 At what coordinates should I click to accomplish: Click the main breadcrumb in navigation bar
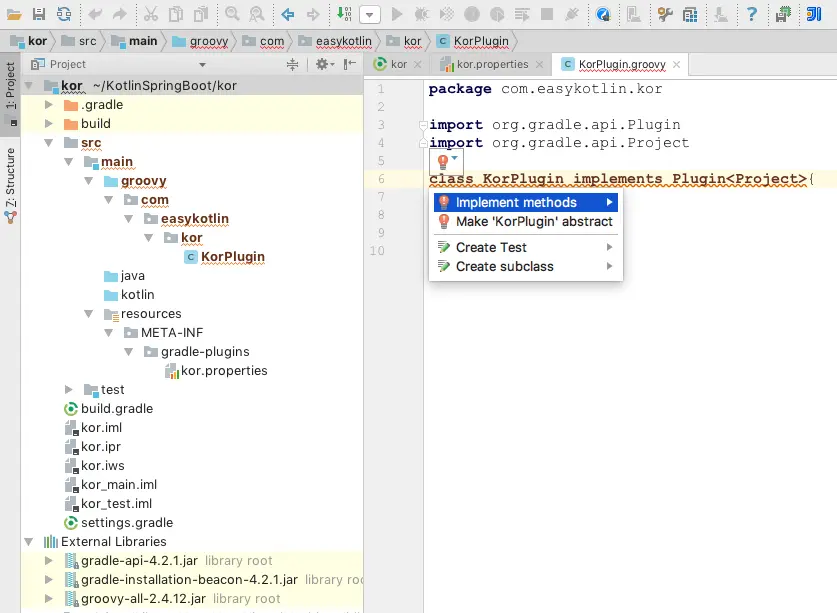(x=135, y=41)
